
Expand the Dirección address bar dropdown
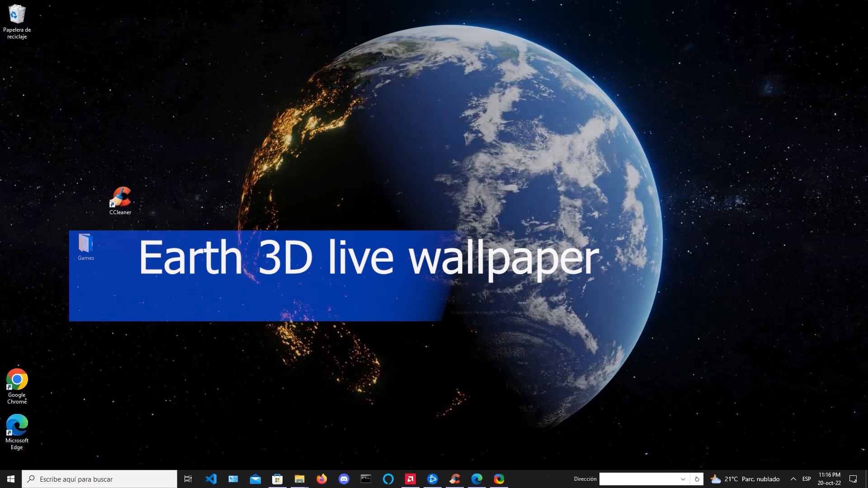[683, 479]
